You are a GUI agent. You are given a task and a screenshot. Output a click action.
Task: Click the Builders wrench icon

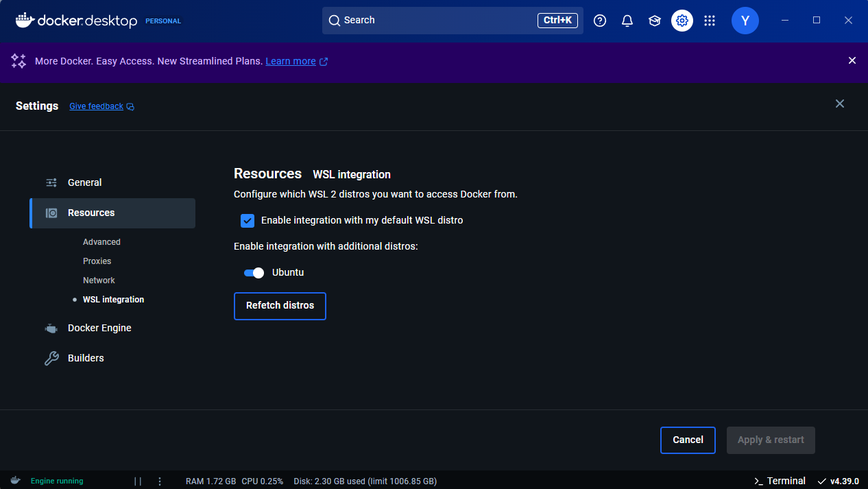51,359
